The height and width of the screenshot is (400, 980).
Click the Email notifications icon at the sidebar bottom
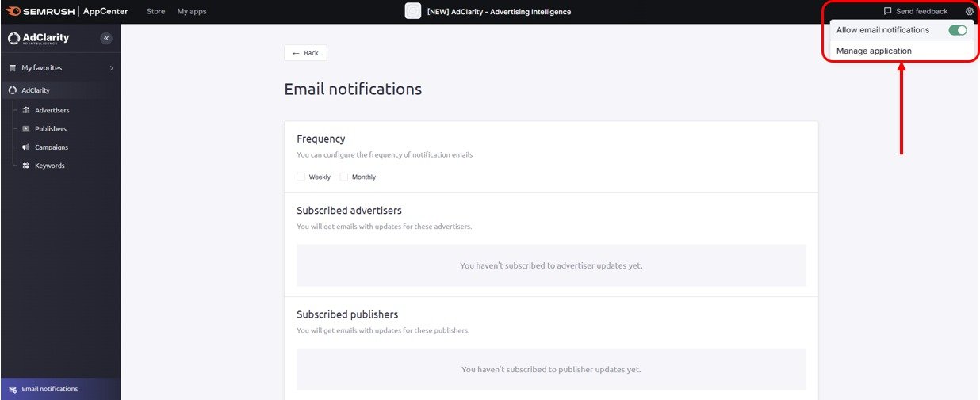point(12,389)
